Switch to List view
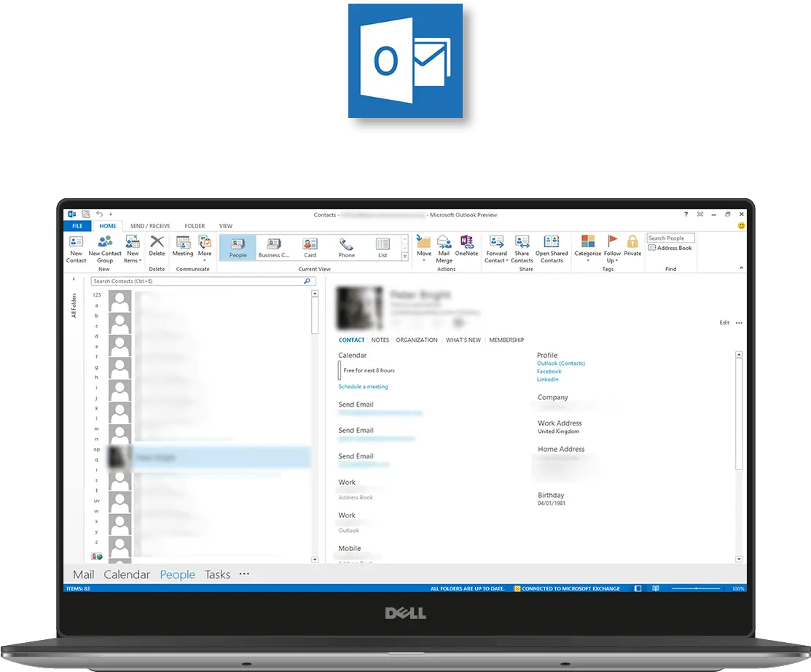Image resolution: width=811 pixels, height=672 pixels. pyautogui.click(x=383, y=247)
